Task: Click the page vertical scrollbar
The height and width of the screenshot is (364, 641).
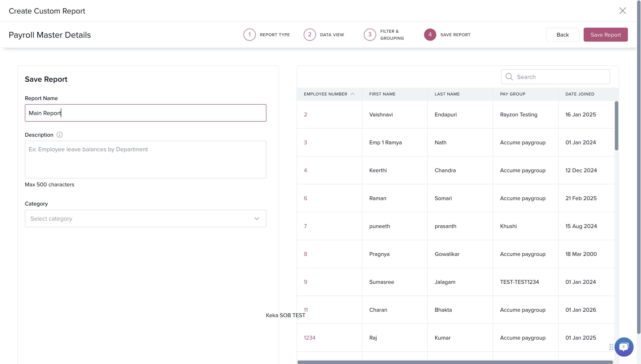Action: point(639,167)
